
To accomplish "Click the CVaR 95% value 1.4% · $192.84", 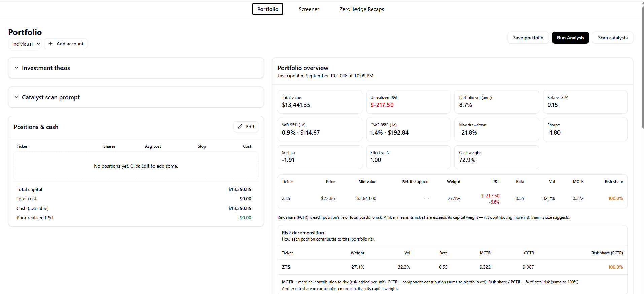I will pos(389,133).
